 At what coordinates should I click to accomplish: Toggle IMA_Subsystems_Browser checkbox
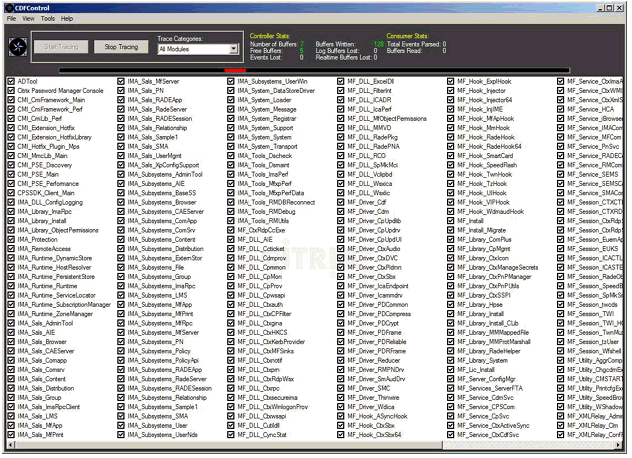click(x=122, y=202)
